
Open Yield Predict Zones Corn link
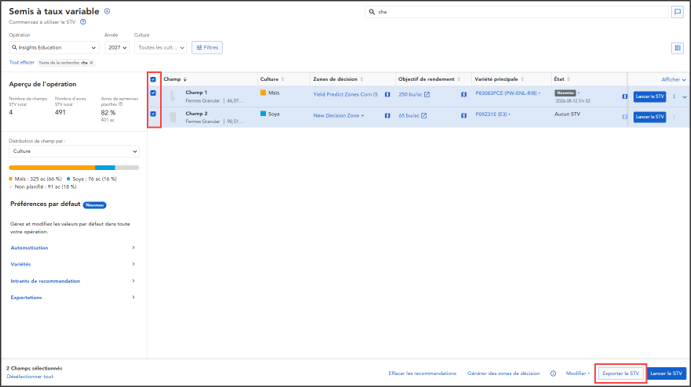(346, 94)
